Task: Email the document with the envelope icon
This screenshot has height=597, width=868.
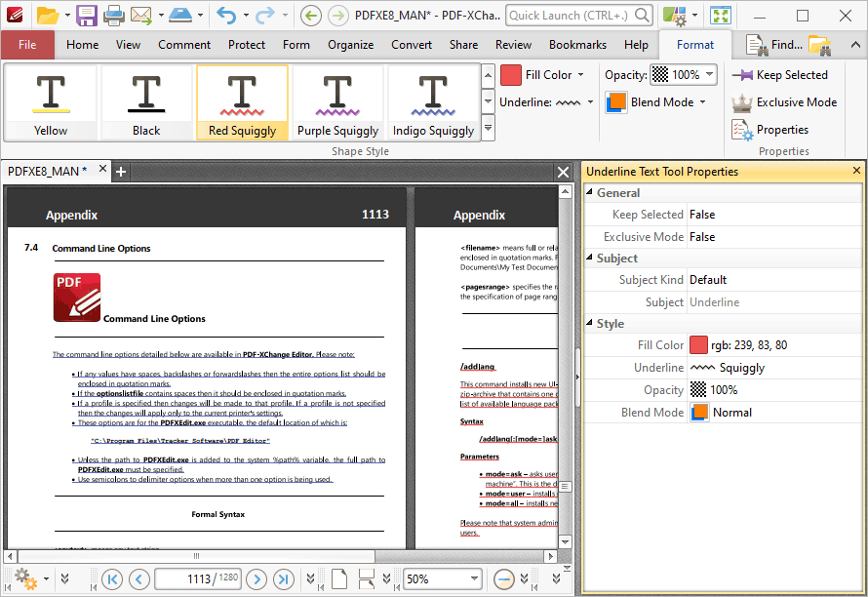Action: pos(141,16)
